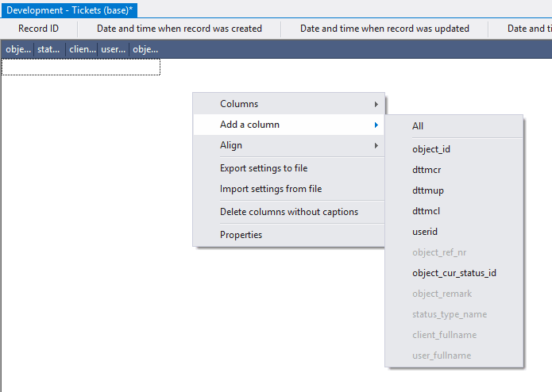Select the 'clien...' grid column header

coord(83,49)
